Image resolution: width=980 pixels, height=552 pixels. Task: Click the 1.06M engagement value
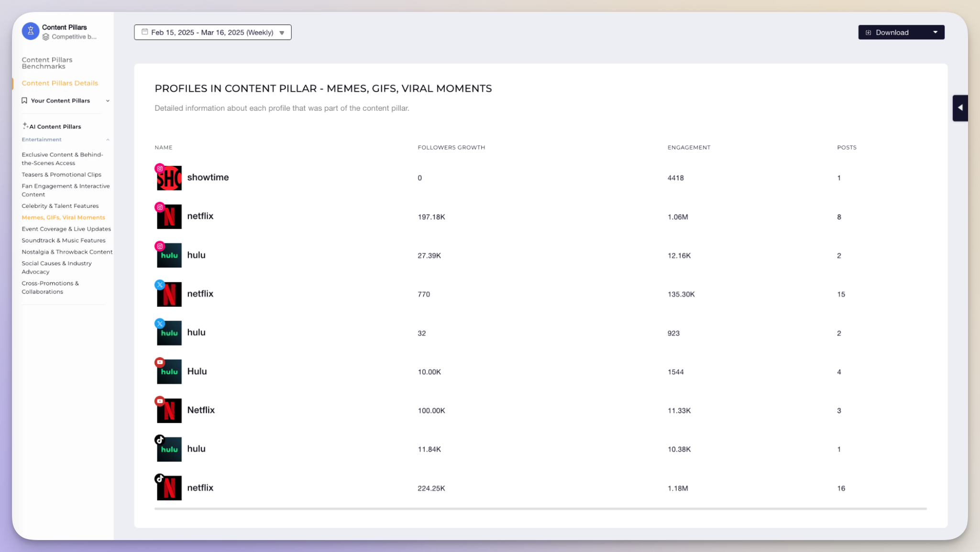[678, 217]
